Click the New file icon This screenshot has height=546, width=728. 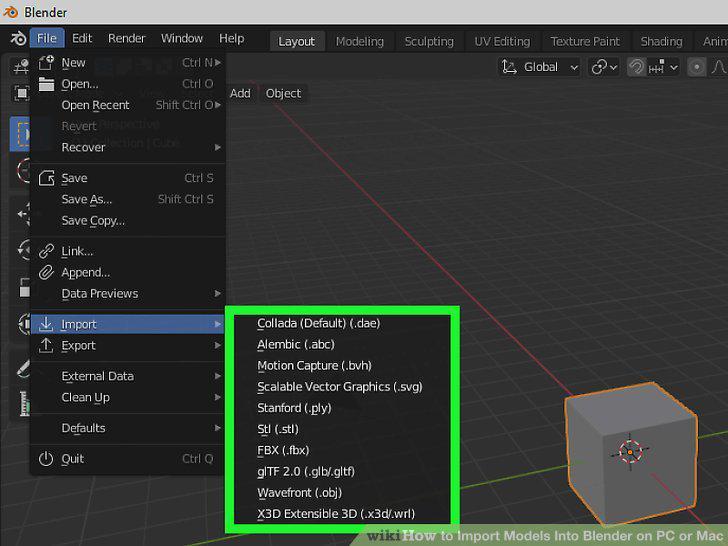[x=46, y=62]
